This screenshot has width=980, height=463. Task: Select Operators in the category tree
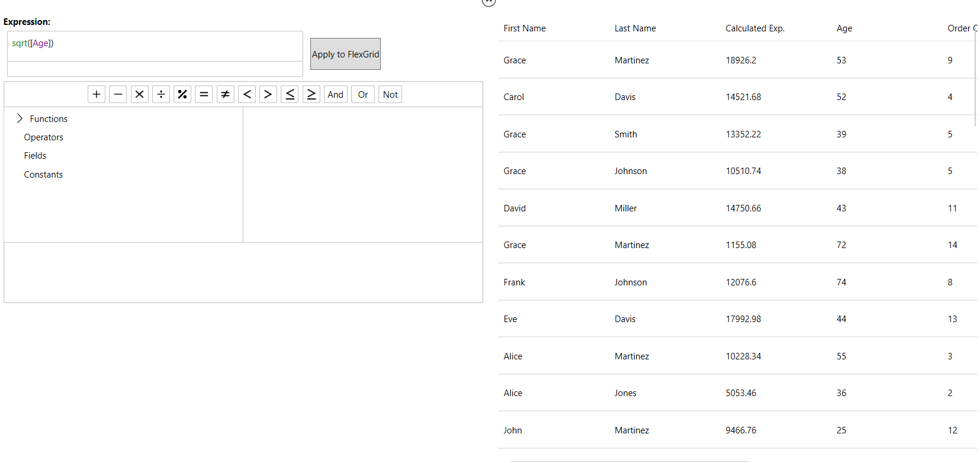pyautogui.click(x=43, y=137)
